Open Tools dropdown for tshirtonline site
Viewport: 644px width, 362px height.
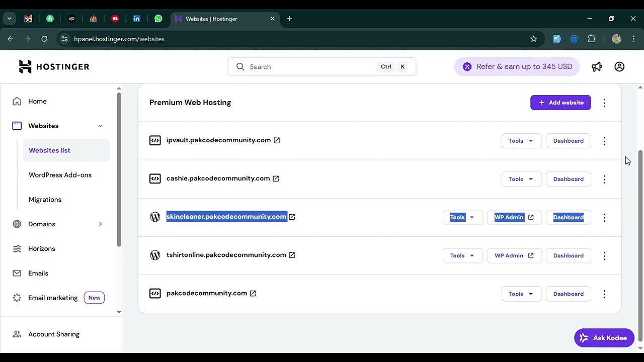point(462,255)
